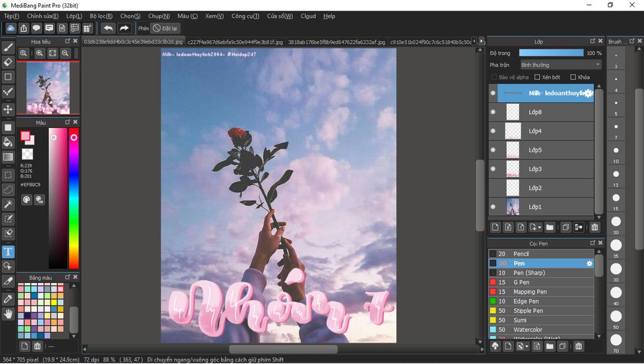This screenshot has width=644, height=364.
Task: Select the Magic Wand tool
Action: click(8, 204)
